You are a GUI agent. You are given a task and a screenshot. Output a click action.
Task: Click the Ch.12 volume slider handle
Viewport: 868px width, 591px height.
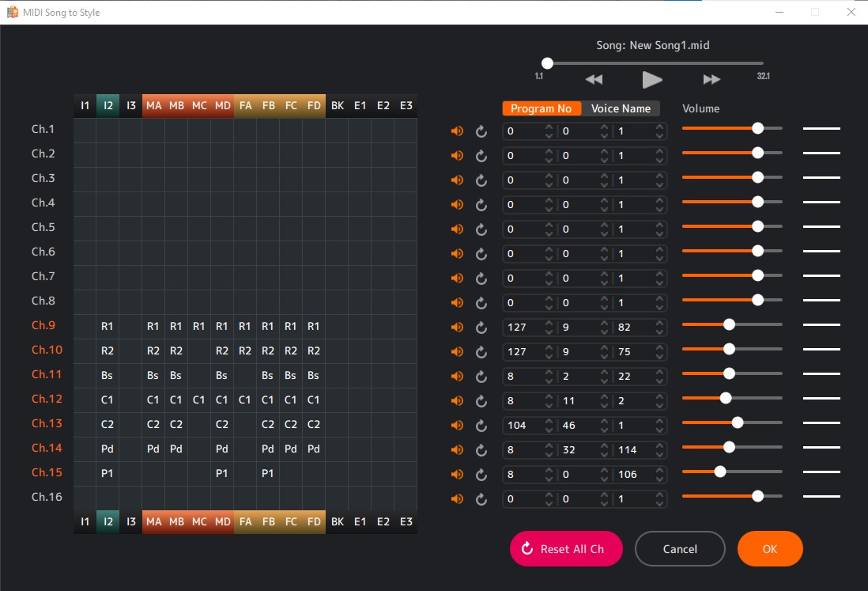(726, 399)
